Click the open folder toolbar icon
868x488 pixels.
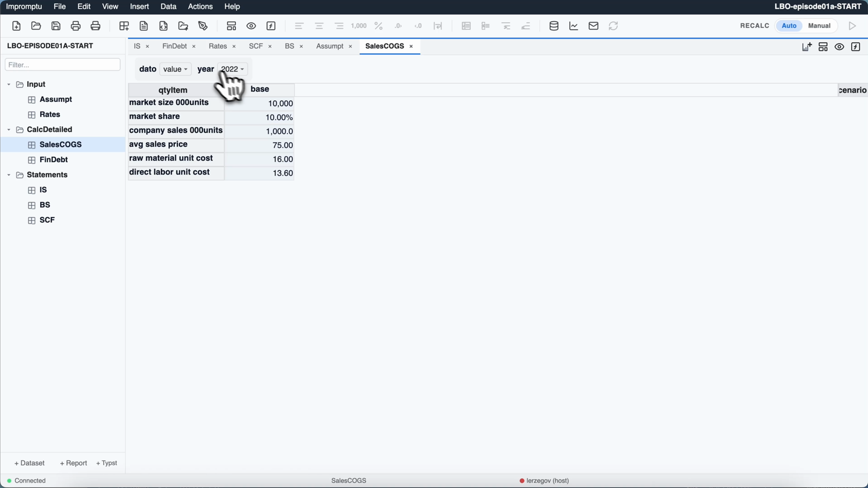pos(36,26)
